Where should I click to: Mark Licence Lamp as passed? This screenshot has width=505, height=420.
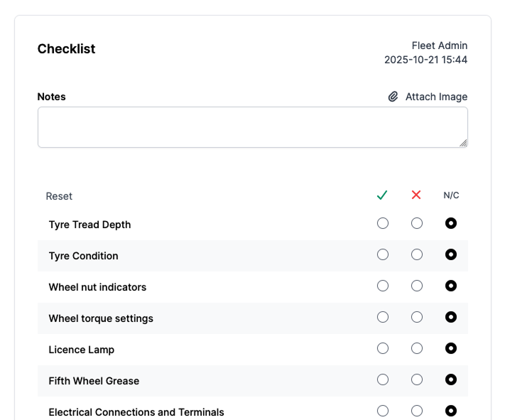[383, 348]
